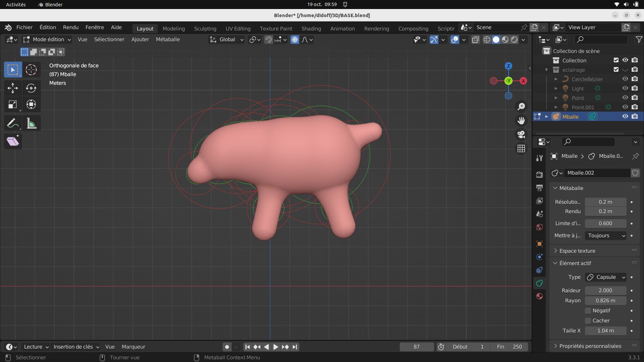
Task: Click the current frame field 87
Action: click(417, 347)
